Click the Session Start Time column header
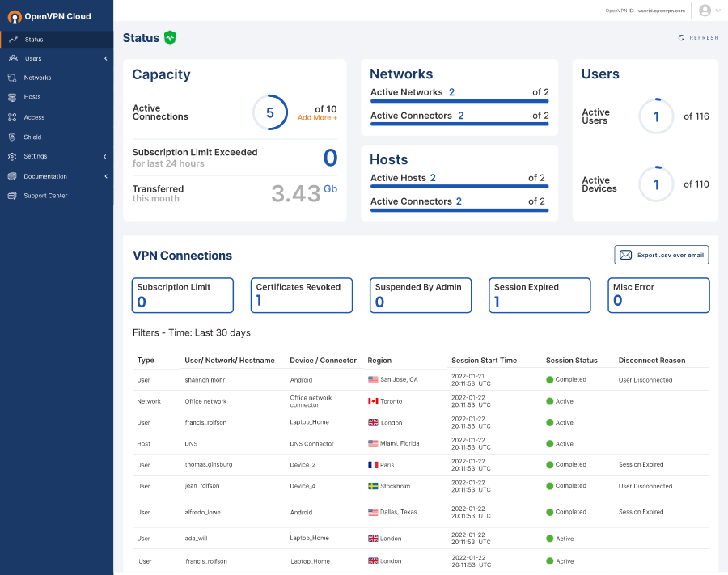 [484, 361]
